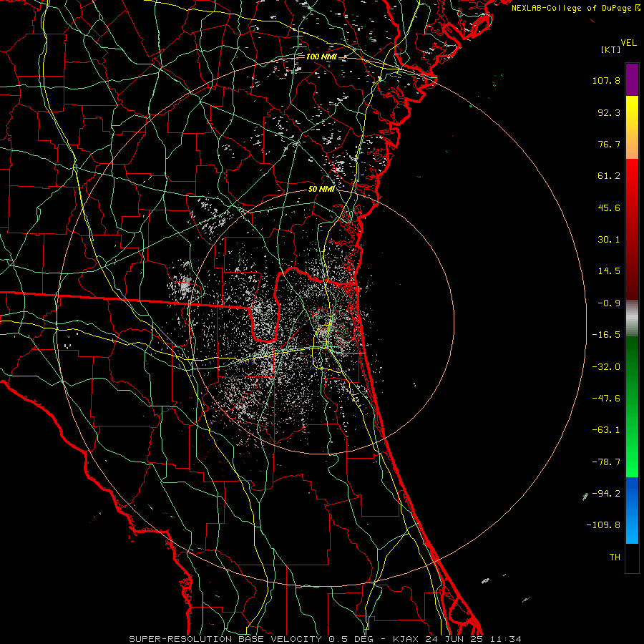Click the 30.1 value on the velocity scale
Viewport: 644px width, 644px height.
[609, 240]
